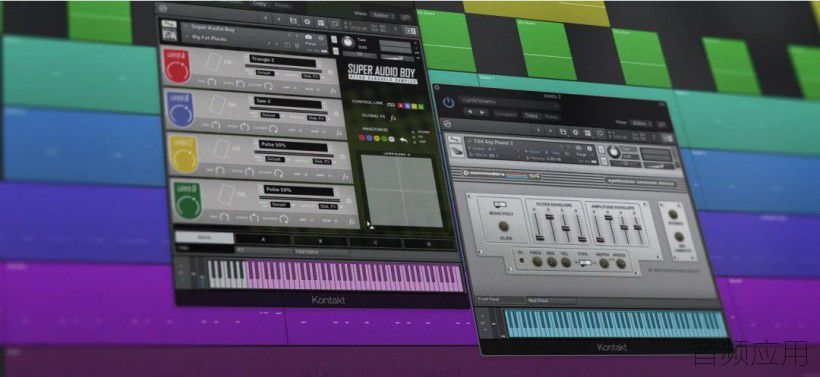820x377 pixels.
Task: Open Global FX icon in Super Audio Boy
Action: tap(394, 118)
